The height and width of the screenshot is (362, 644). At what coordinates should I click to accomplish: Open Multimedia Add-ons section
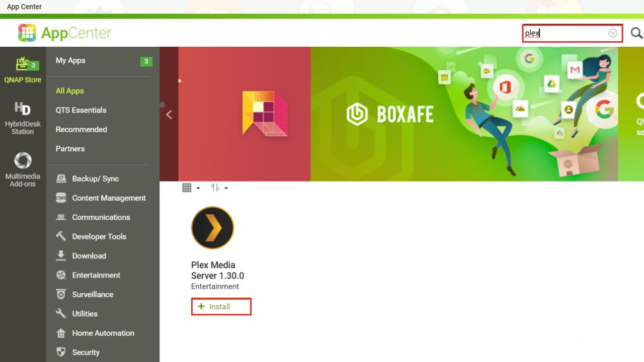click(x=23, y=169)
